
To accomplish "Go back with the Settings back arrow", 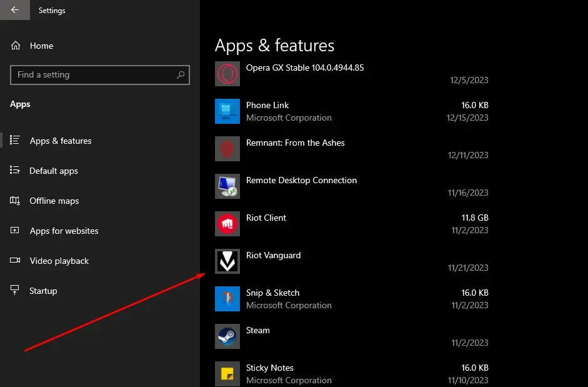I will (14, 10).
